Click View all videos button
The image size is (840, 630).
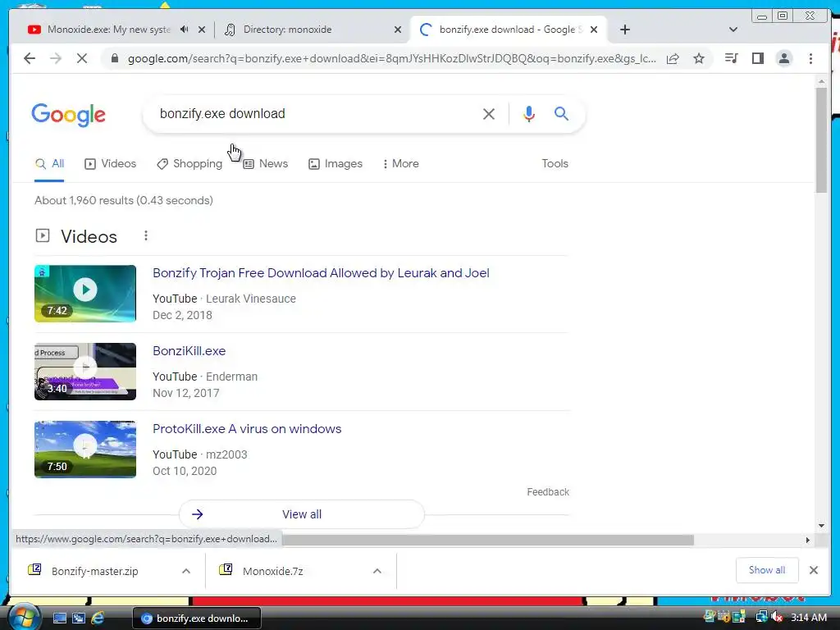point(302,514)
